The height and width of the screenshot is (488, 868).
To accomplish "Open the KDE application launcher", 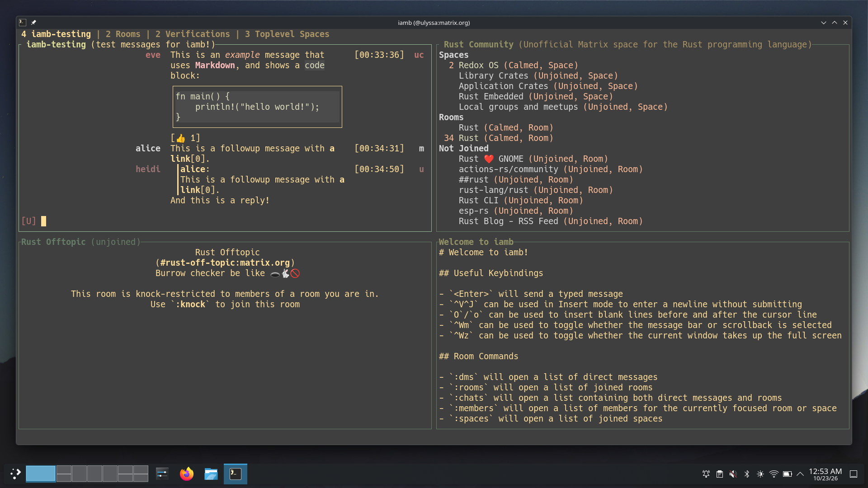I will (15, 474).
